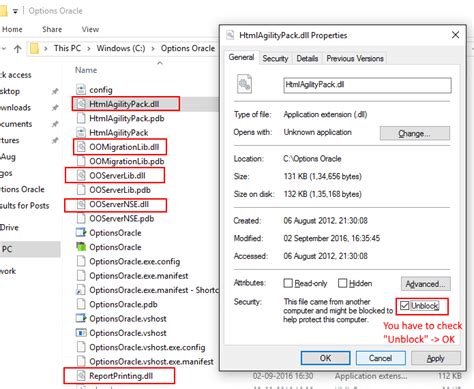Click the pin icon beside Downloads
The image size is (474, 389).
pos(55,107)
